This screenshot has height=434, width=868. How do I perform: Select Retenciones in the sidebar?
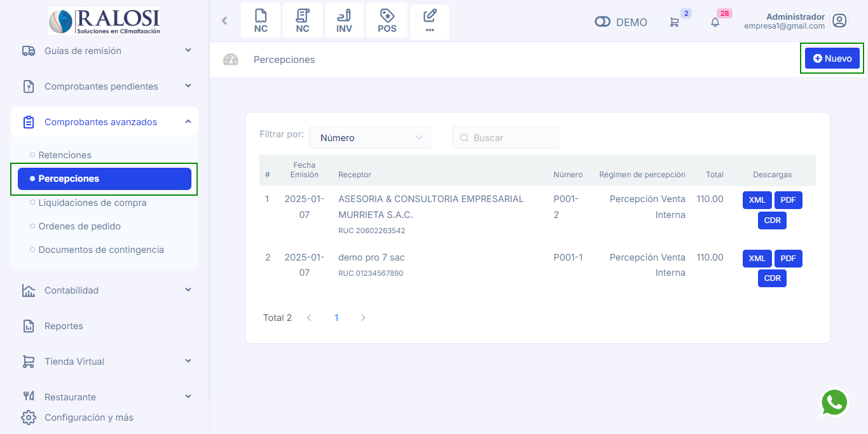65,155
